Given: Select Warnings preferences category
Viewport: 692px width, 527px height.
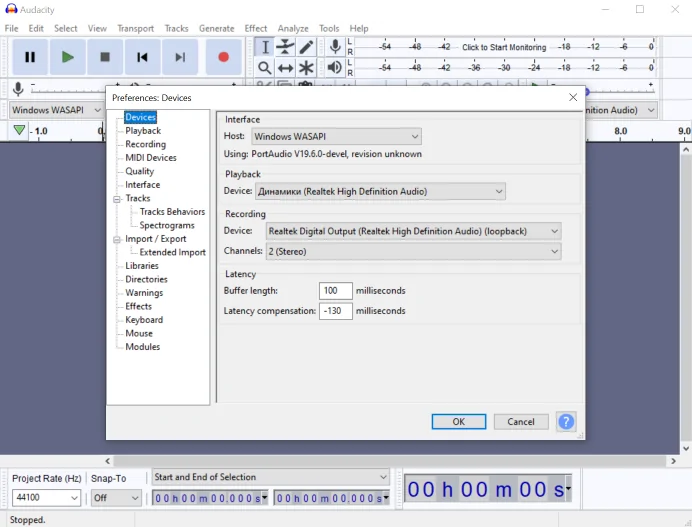Looking at the screenshot, I should [144, 293].
